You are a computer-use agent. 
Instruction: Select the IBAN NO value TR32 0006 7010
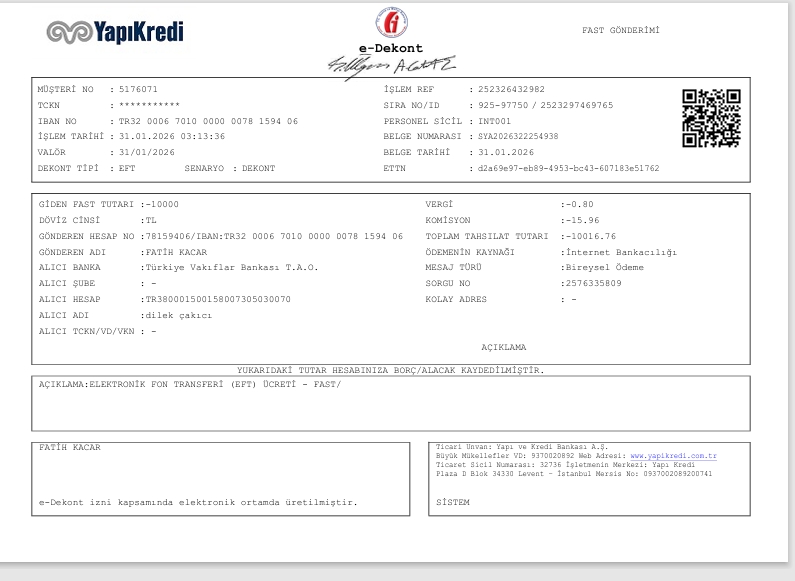(x=208, y=121)
